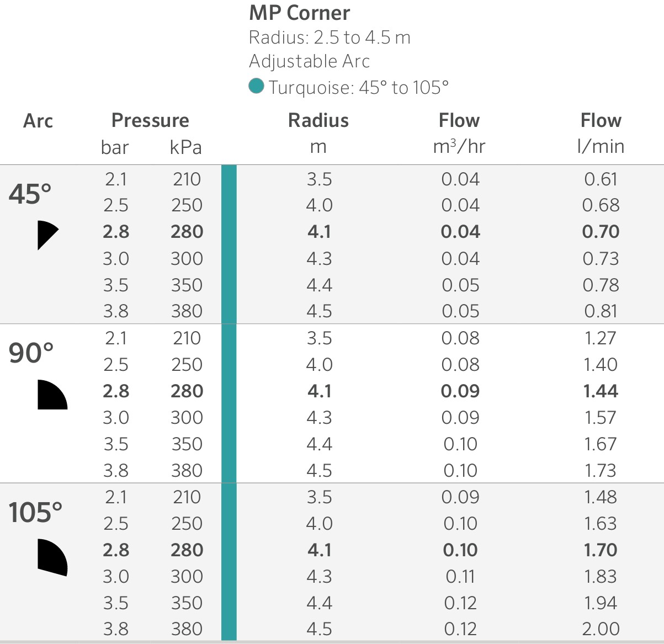Click the Adjustable Arc text

(309, 61)
